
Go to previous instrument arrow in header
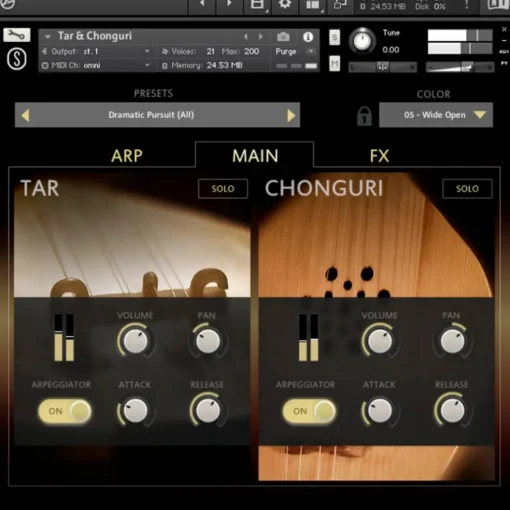coord(246,37)
